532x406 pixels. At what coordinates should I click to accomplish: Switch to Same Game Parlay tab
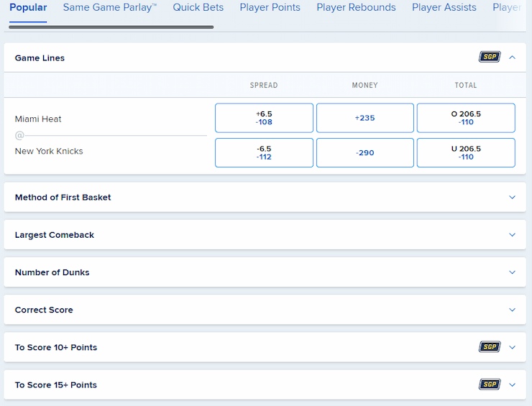tap(110, 7)
